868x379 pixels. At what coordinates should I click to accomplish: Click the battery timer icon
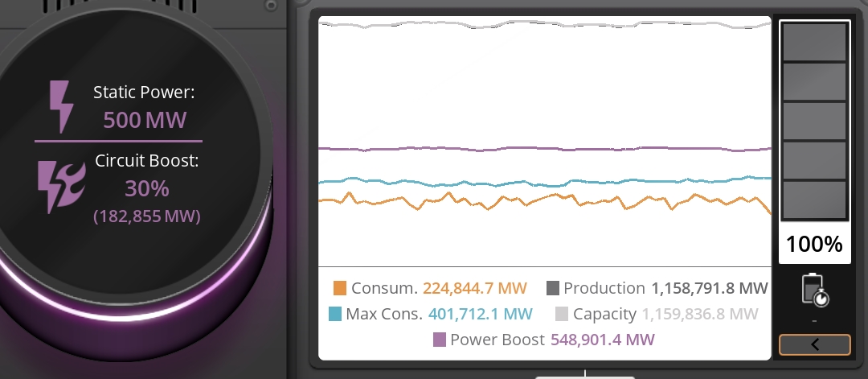[814, 289]
